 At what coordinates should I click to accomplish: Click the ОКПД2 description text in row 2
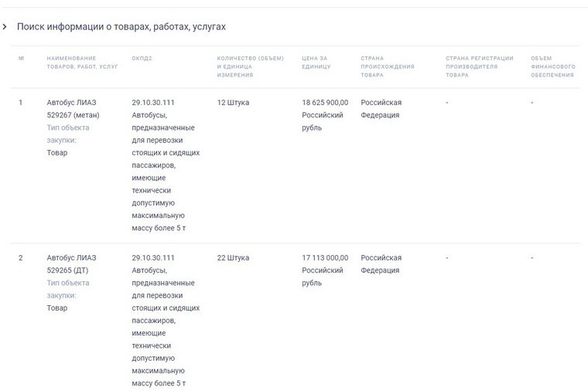point(166,327)
